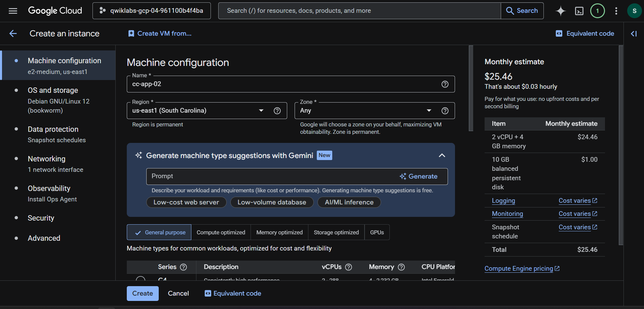The width and height of the screenshot is (644, 309).
Task: Click the Cancel button
Action: point(178,294)
